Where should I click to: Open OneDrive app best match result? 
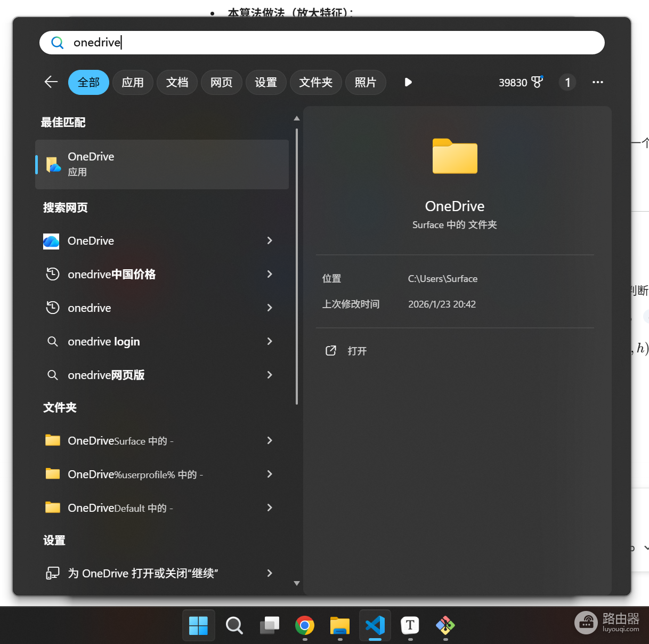(x=162, y=164)
